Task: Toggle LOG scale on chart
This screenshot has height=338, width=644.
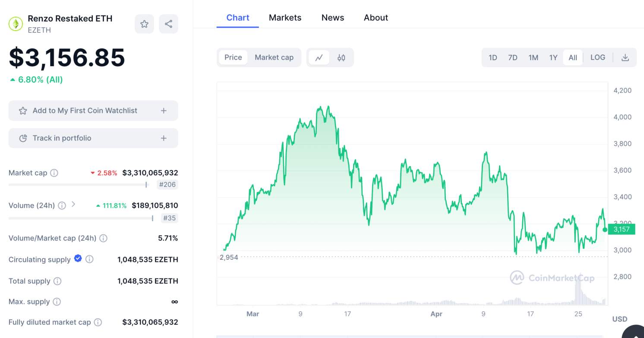Action: pyautogui.click(x=598, y=57)
